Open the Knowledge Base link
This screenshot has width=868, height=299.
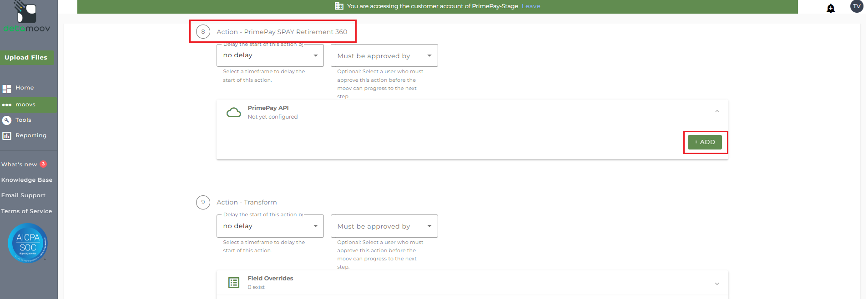pos(27,180)
